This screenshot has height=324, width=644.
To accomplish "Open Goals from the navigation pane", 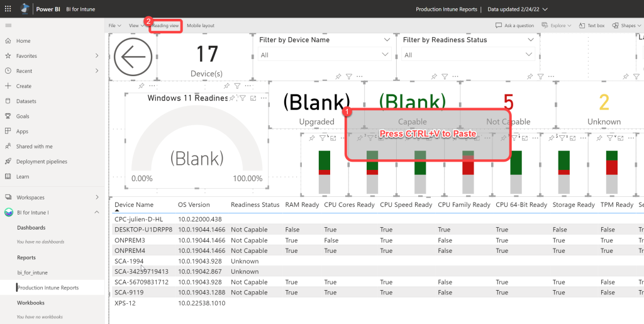I will tap(23, 116).
